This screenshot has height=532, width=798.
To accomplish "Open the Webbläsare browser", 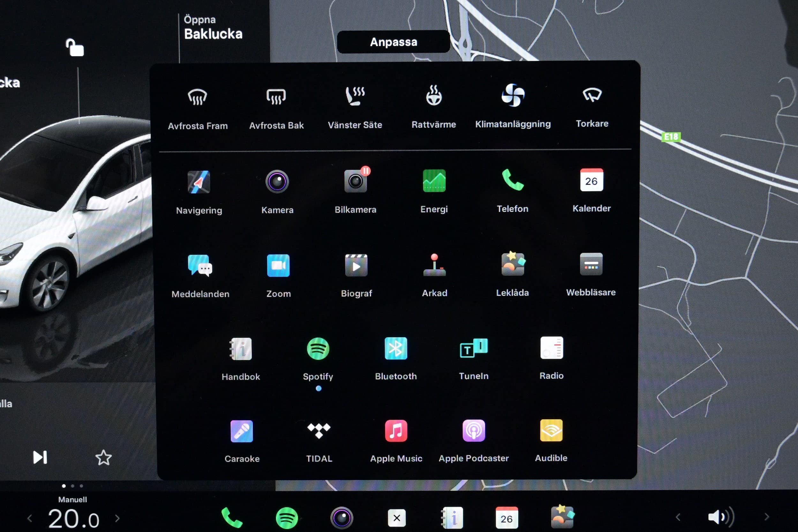I will (591, 264).
